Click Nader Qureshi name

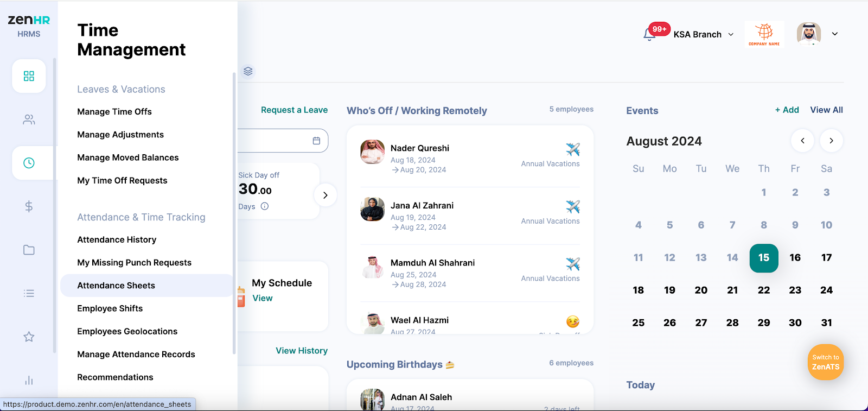[420, 148]
